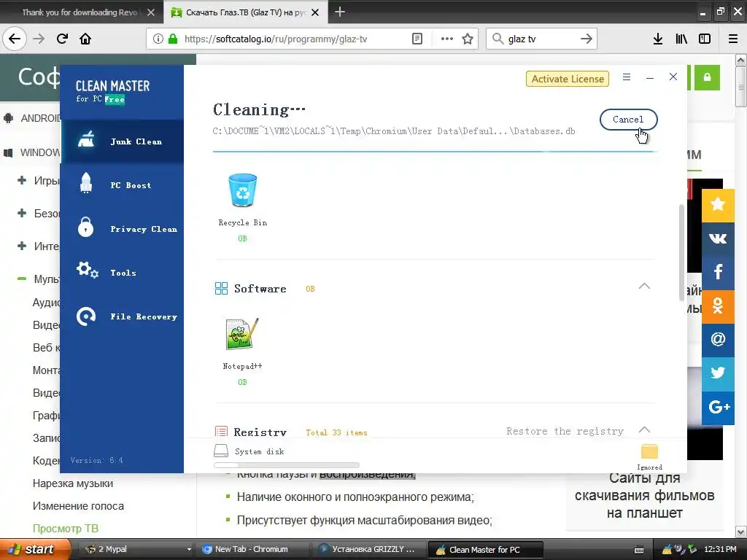Share page via Facebook button
Viewport: 747px width, 560px height.
pyautogui.click(x=718, y=272)
